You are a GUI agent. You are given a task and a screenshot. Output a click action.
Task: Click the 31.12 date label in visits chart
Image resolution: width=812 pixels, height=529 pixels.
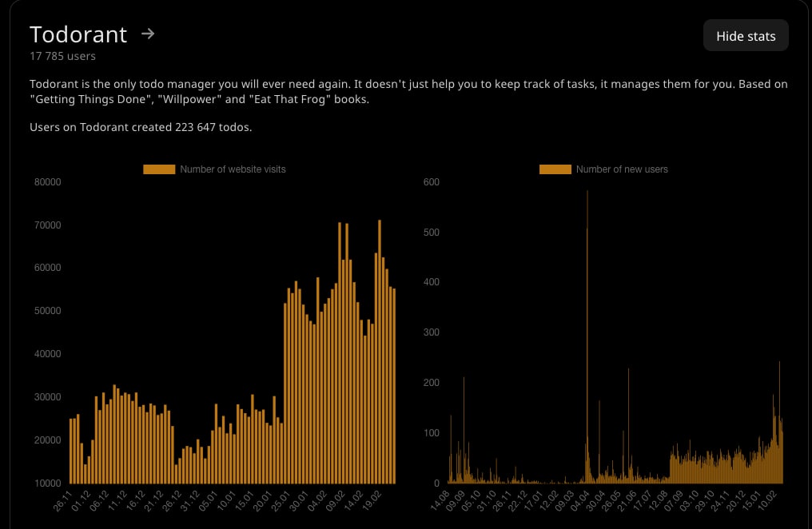(189, 501)
